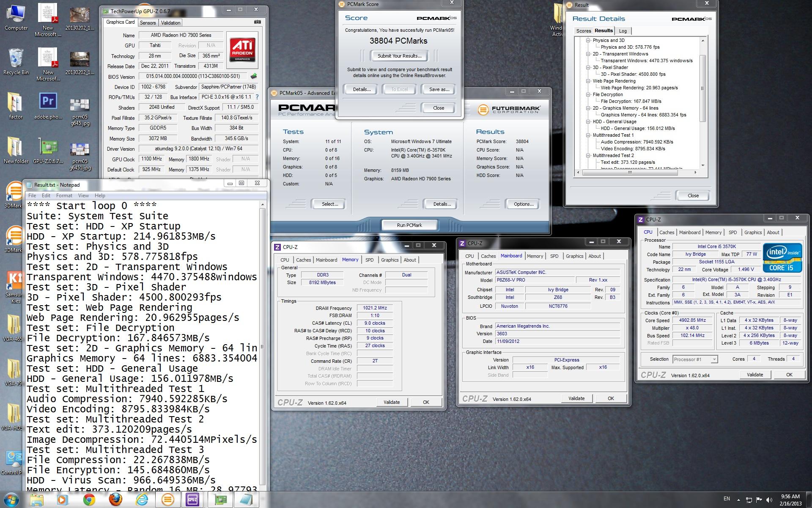Image resolution: width=812 pixels, height=508 pixels.
Task: Switch to the CPU-Z taskbar icon
Action: coord(193,500)
